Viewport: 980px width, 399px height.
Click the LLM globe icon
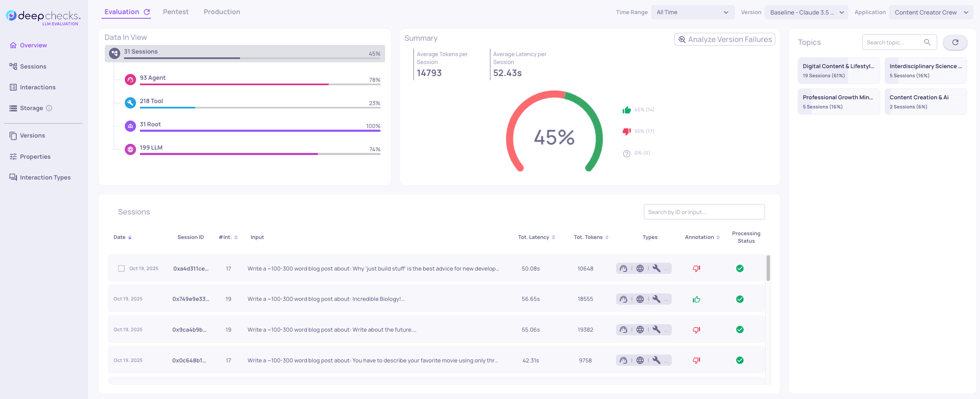pos(130,149)
